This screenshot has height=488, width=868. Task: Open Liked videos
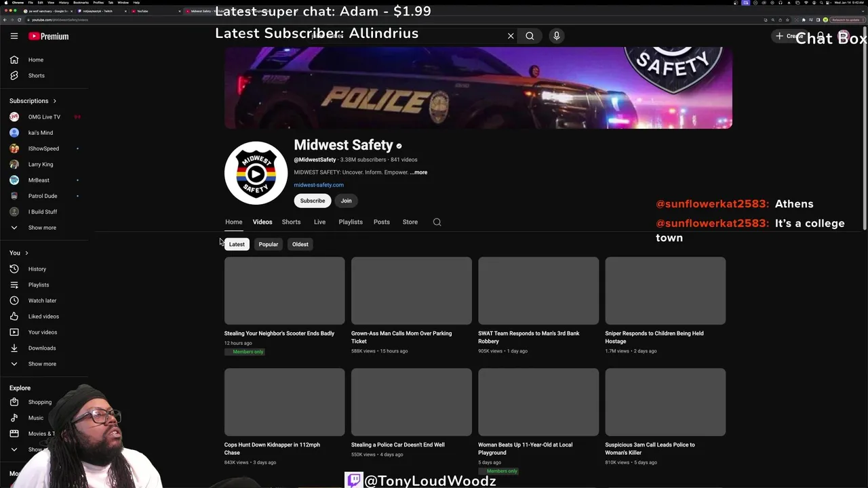pos(44,317)
